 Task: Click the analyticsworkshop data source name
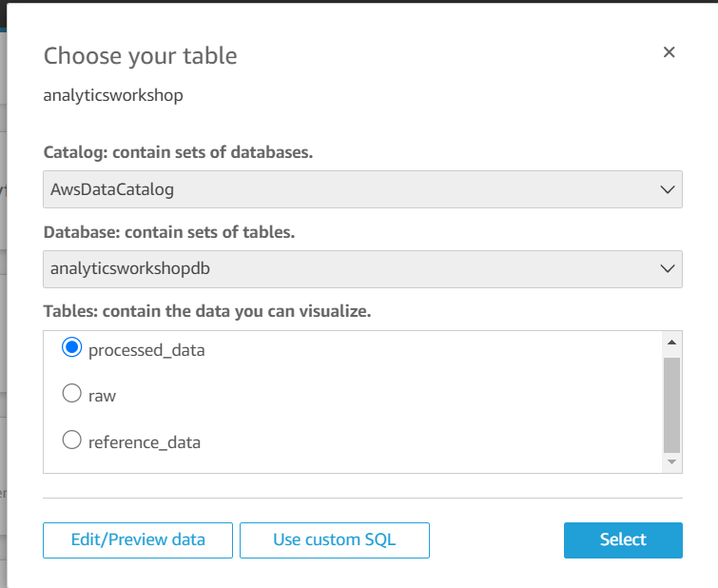[x=113, y=95]
